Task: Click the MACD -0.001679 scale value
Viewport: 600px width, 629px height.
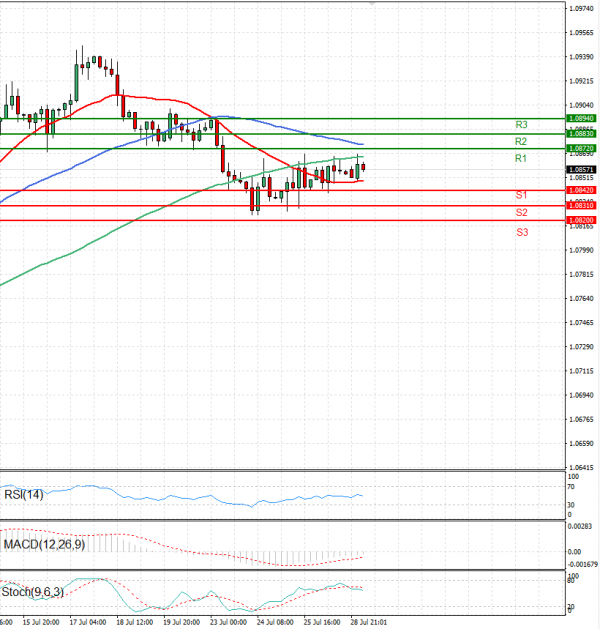Action: tap(583, 564)
